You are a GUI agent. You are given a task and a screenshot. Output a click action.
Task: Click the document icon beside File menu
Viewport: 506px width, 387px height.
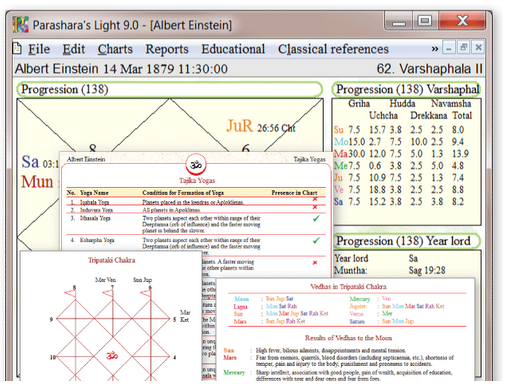17,49
